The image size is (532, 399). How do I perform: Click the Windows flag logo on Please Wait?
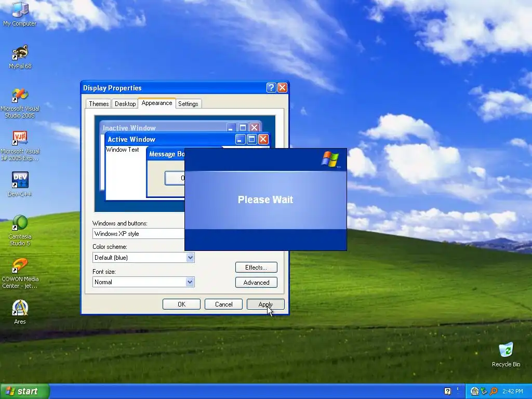coord(330,159)
